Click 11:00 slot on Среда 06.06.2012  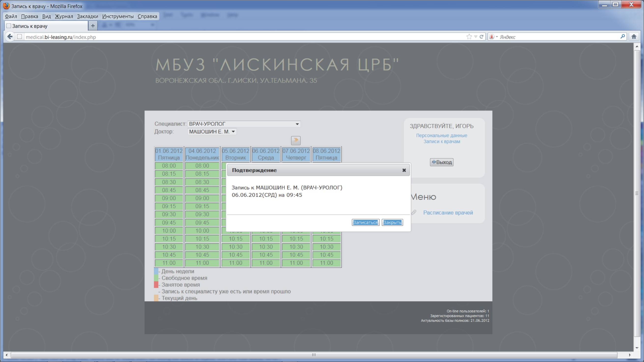click(x=266, y=263)
